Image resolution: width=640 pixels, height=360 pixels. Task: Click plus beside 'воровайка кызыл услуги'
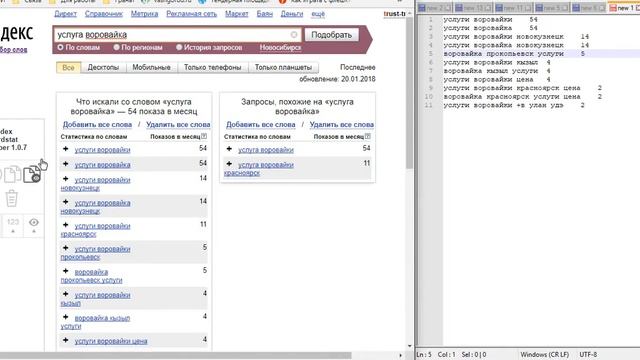[x=66, y=317]
